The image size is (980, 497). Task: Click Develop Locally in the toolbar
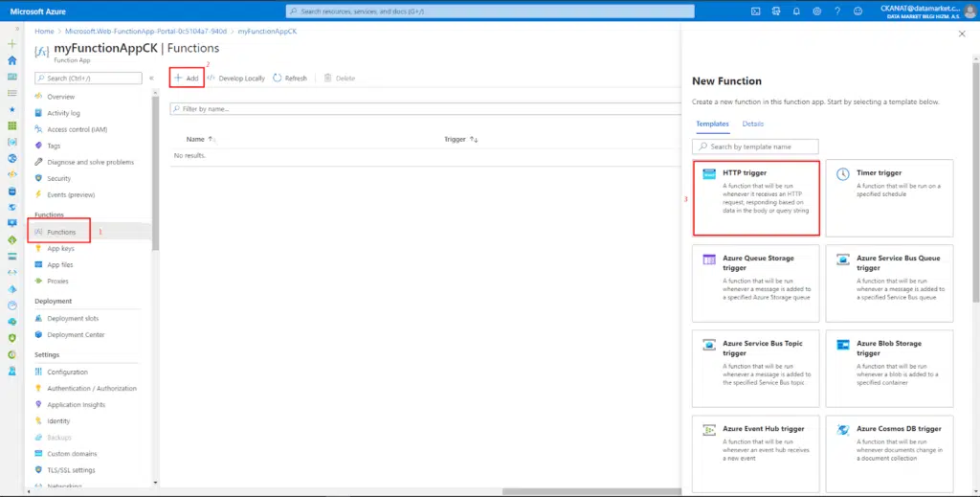(x=236, y=79)
